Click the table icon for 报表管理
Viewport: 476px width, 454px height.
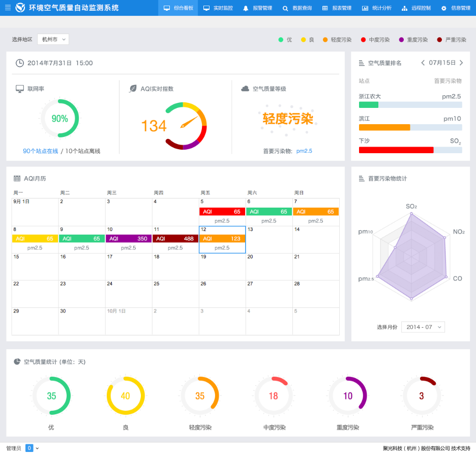325,8
